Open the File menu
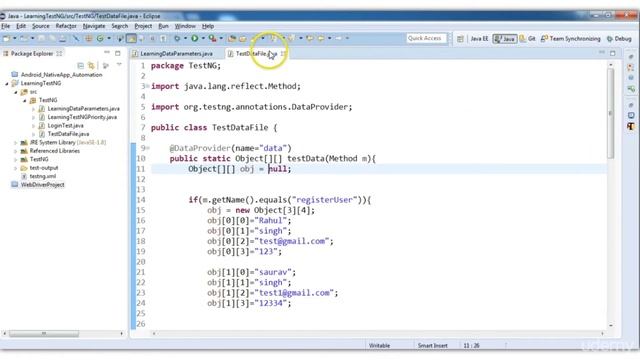The height and width of the screenshot is (360, 640). (5, 26)
